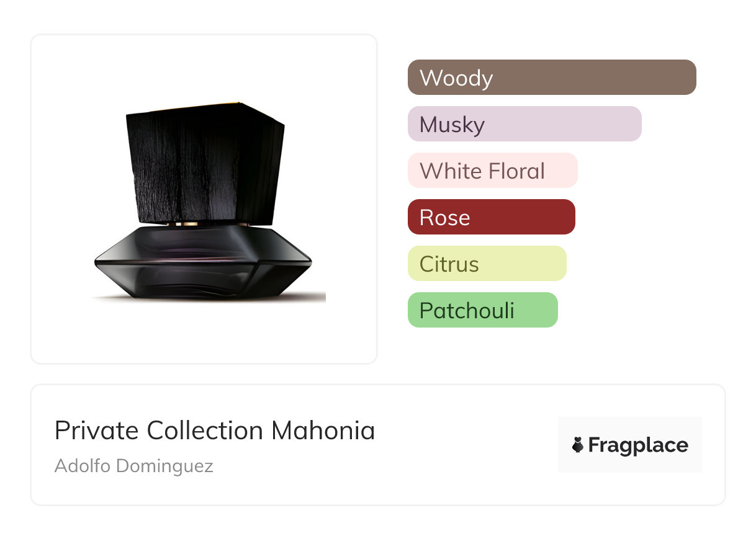Click the 'Patchouli' text label
This screenshot has height=536, width=756.
[x=467, y=310]
